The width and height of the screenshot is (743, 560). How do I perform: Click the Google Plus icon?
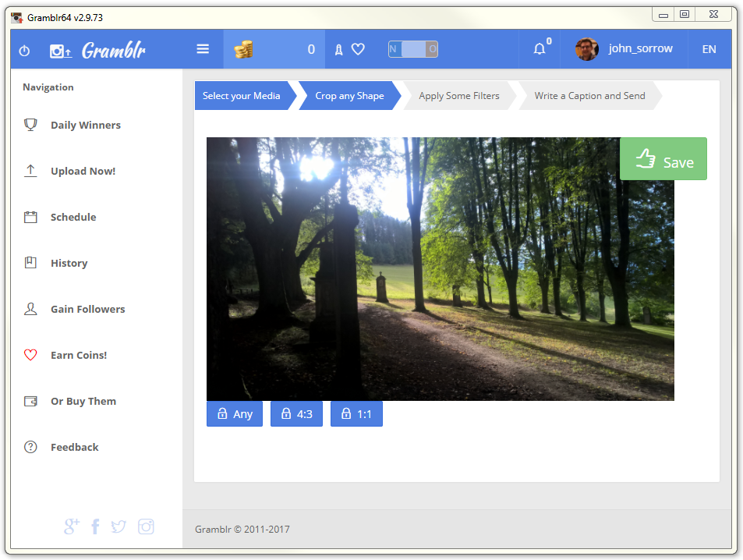(72, 526)
